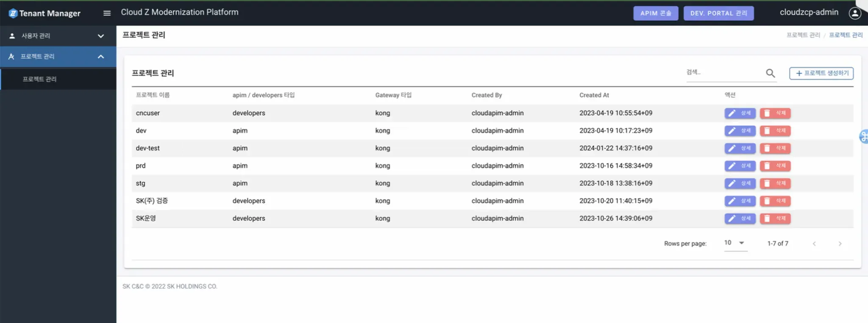
Task: Click the Tenant Manager logo
Action: pos(45,13)
